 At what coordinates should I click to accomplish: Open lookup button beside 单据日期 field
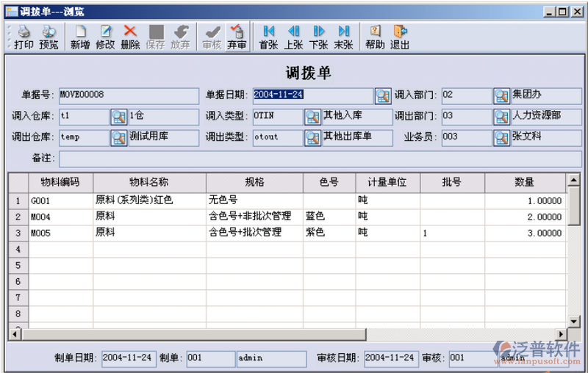click(x=383, y=95)
